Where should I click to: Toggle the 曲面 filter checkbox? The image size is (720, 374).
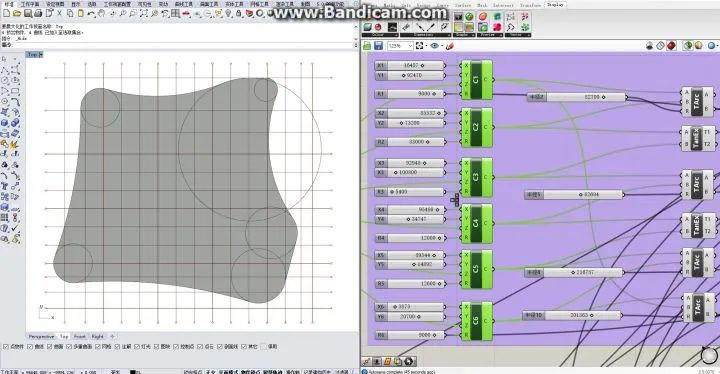50,346
